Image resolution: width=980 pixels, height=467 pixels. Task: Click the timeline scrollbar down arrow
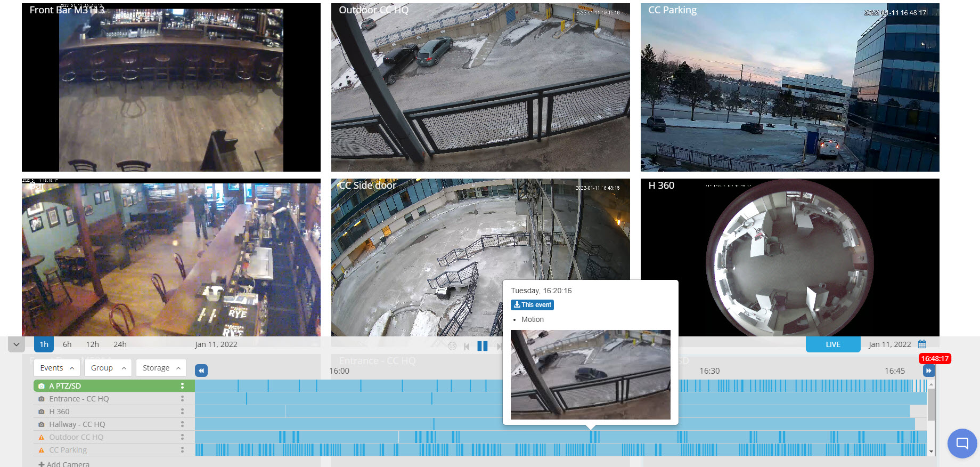(931, 452)
